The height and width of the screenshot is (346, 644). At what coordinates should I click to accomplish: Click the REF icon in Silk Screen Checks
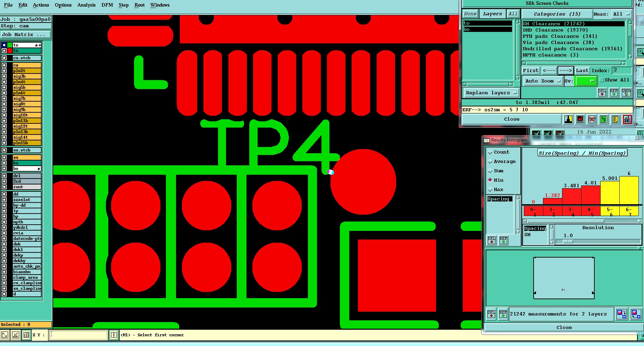click(x=614, y=93)
